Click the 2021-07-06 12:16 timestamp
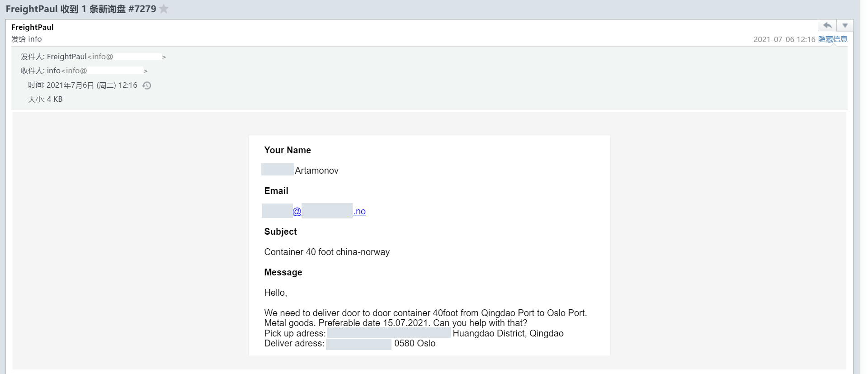868x374 pixels. point(784,39)
